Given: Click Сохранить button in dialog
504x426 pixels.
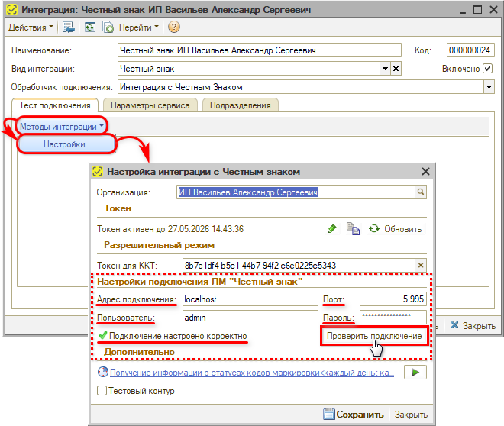Looking at the screenshot, I should (x=354, y=415).
